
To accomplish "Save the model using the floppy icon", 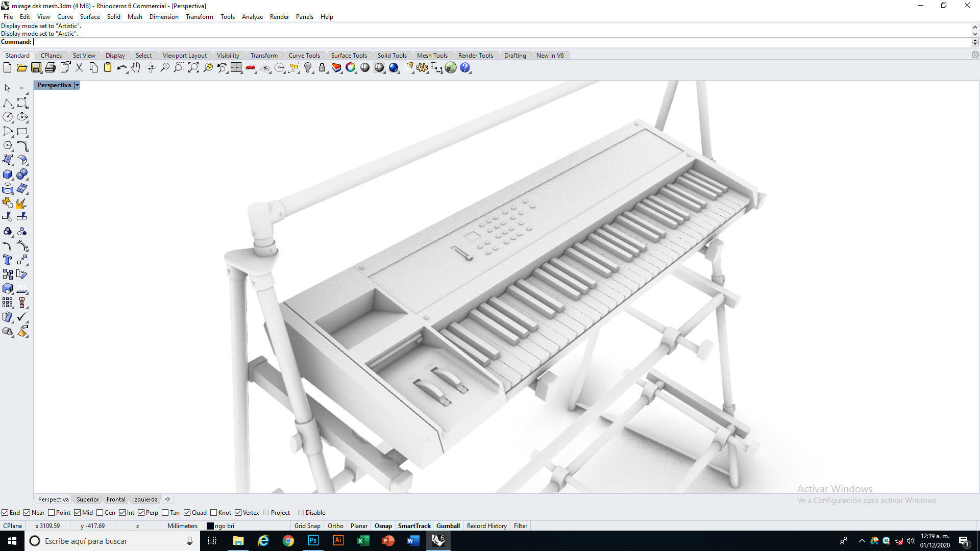I will click(36, 67).
